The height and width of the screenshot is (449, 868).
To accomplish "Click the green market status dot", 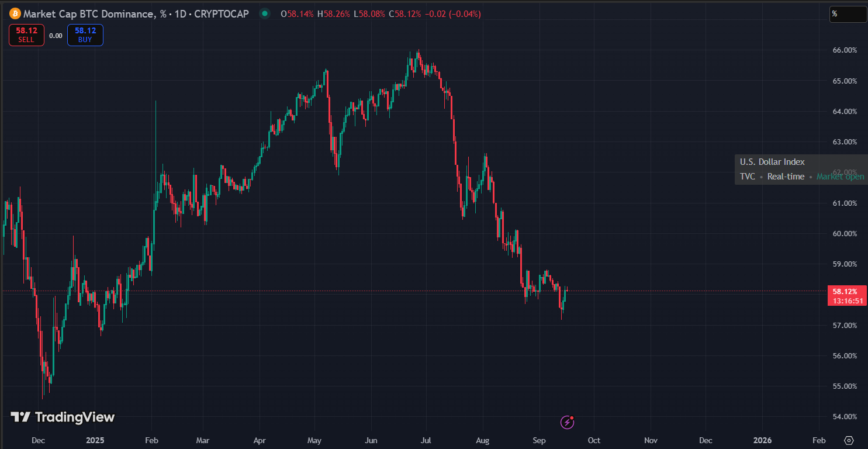I will pos(265,13).
